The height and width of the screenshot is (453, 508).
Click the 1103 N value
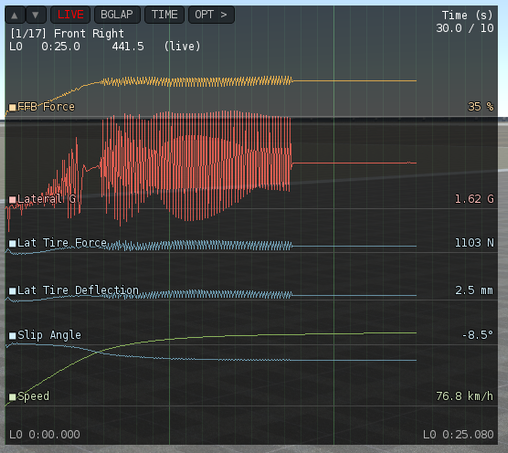474,243
